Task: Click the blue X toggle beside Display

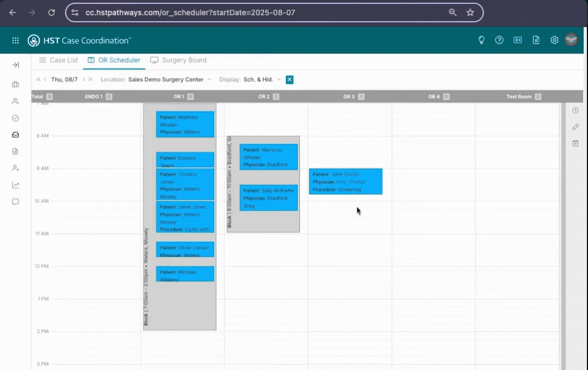Action: coord(290,79)
